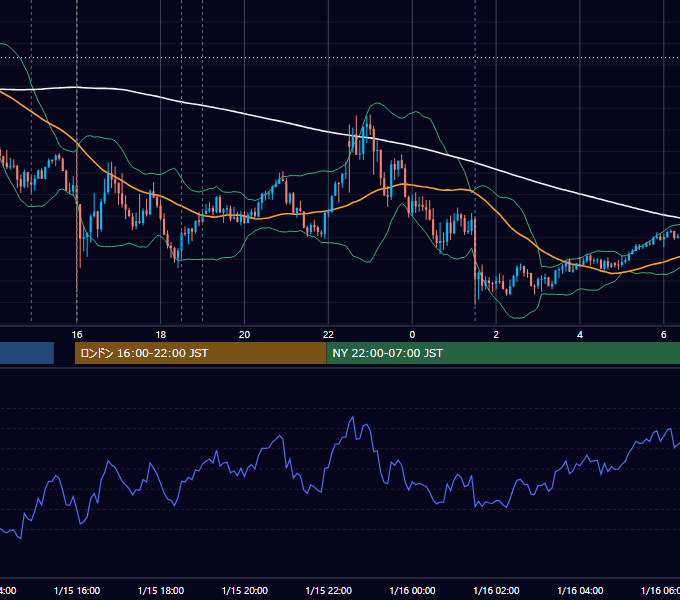Click the London 16:00-22:00 JST session bar
This screenshot has height=600, width=680.
pos(200,353)
